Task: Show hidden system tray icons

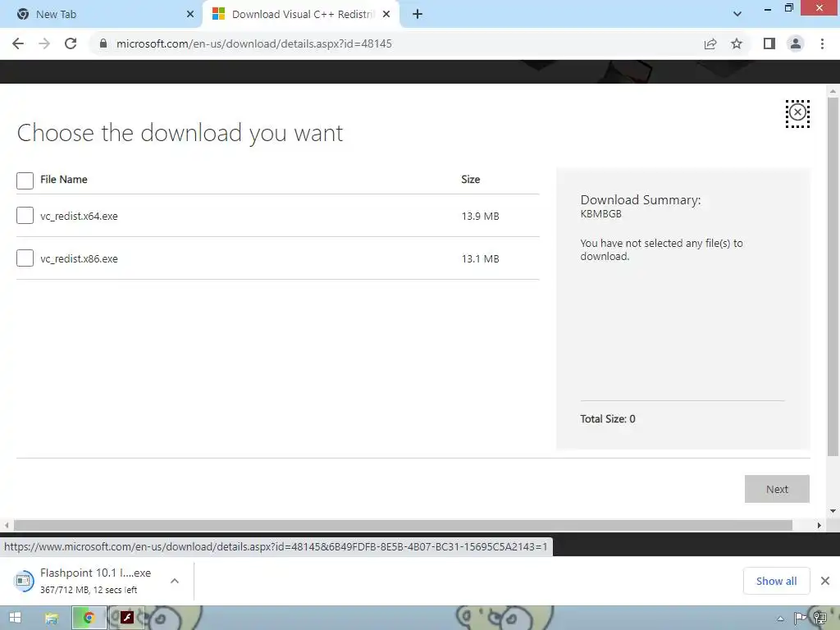Action: click(x=781, y=619)
